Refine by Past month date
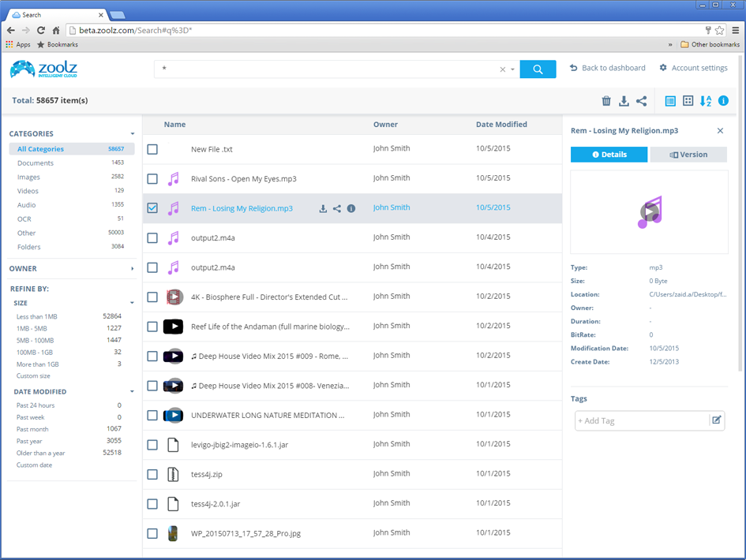746x560 pixels. [32, 429]
